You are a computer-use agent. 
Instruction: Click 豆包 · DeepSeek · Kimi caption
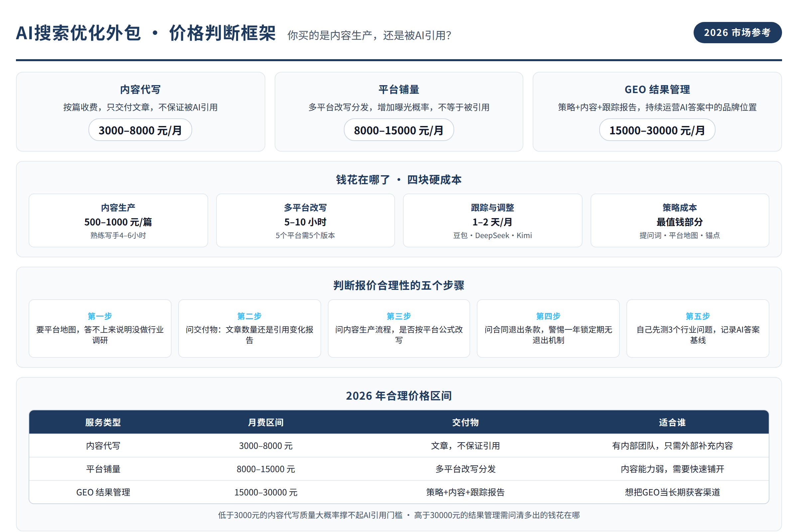492,235
